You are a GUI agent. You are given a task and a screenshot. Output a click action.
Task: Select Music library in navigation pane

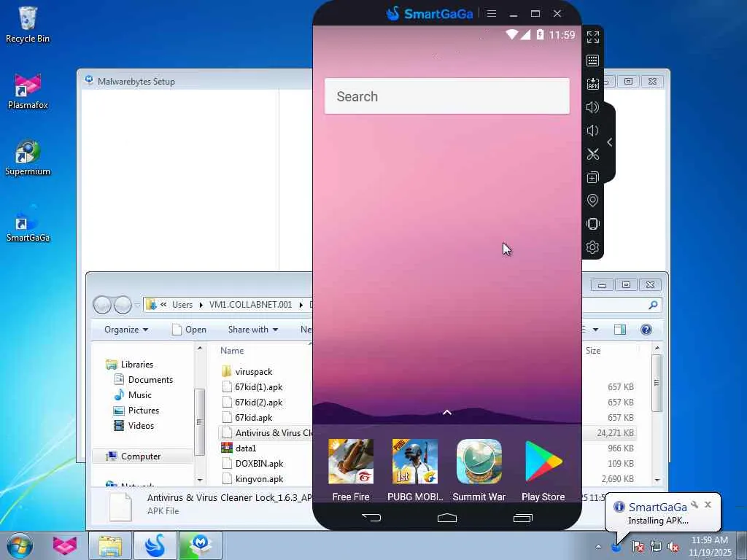(139, 394)
